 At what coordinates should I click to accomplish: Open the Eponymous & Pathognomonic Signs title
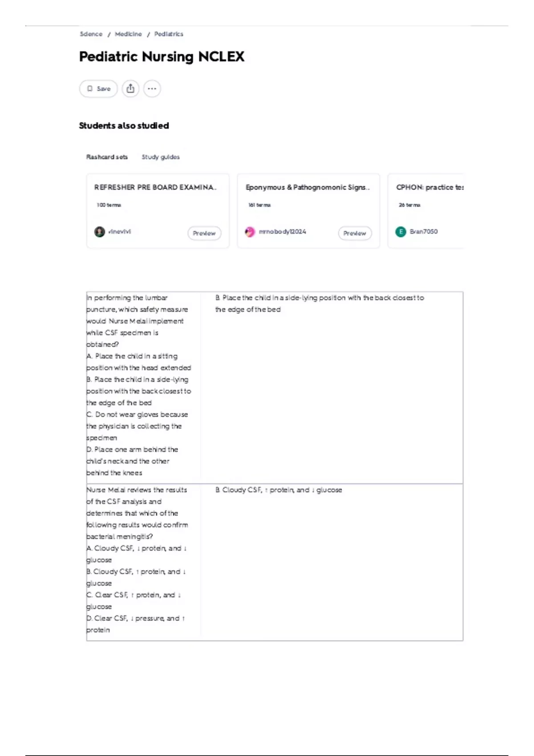point(307,187)
